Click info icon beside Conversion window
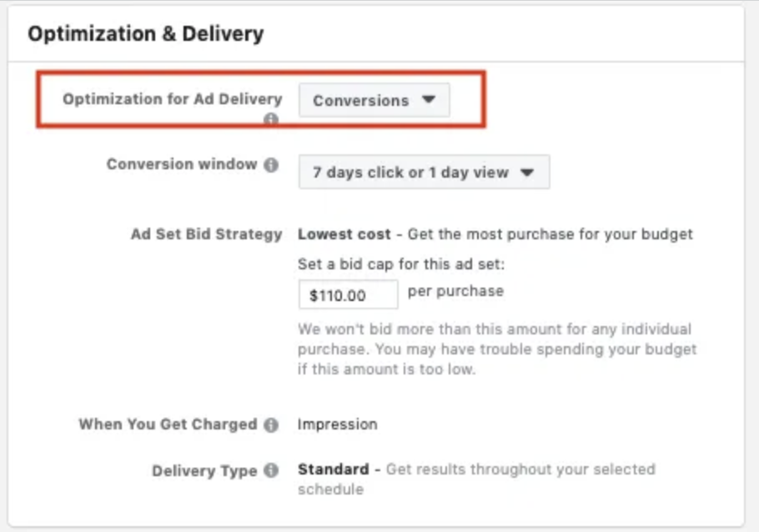The height and width of the screenshot is (532, 759). [271, 165]
